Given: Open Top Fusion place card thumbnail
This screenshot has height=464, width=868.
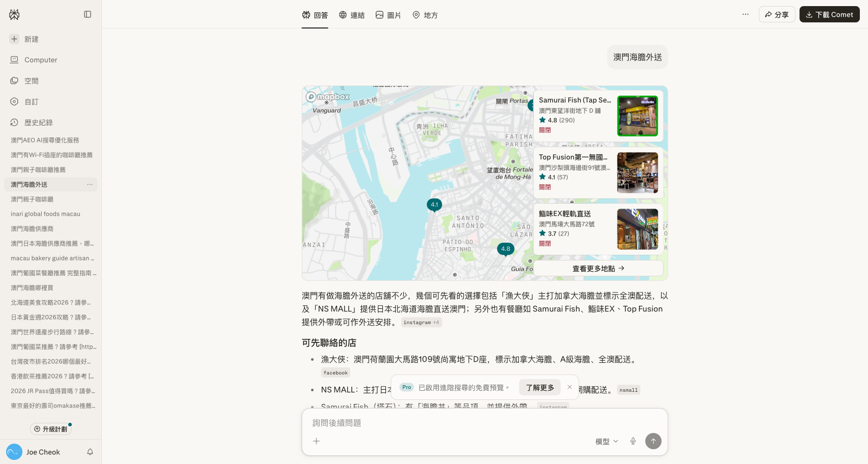Looking at the screenshot, I should click(637, 172).
